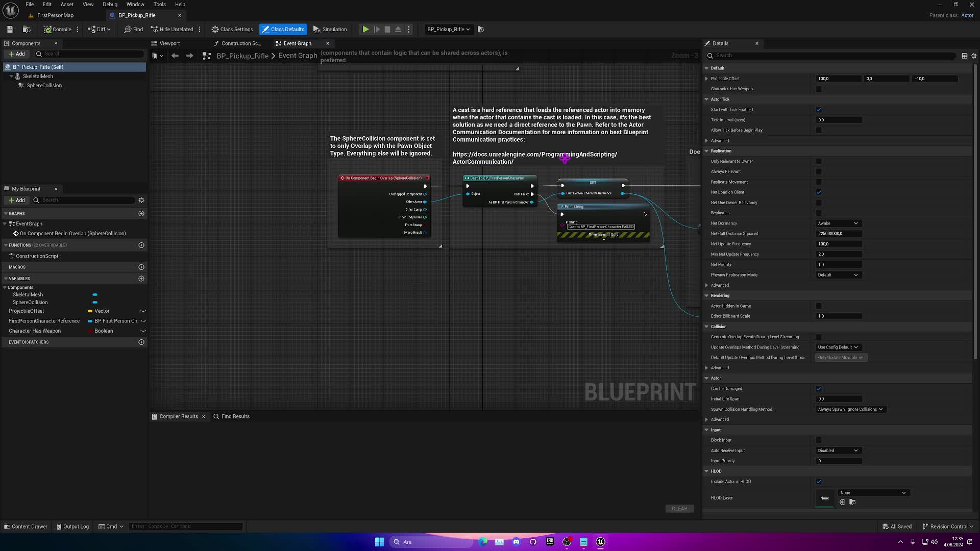Open Spawn Collision Handling Method dropdown
The image size is (980, 551).
[x=850, y=409]
